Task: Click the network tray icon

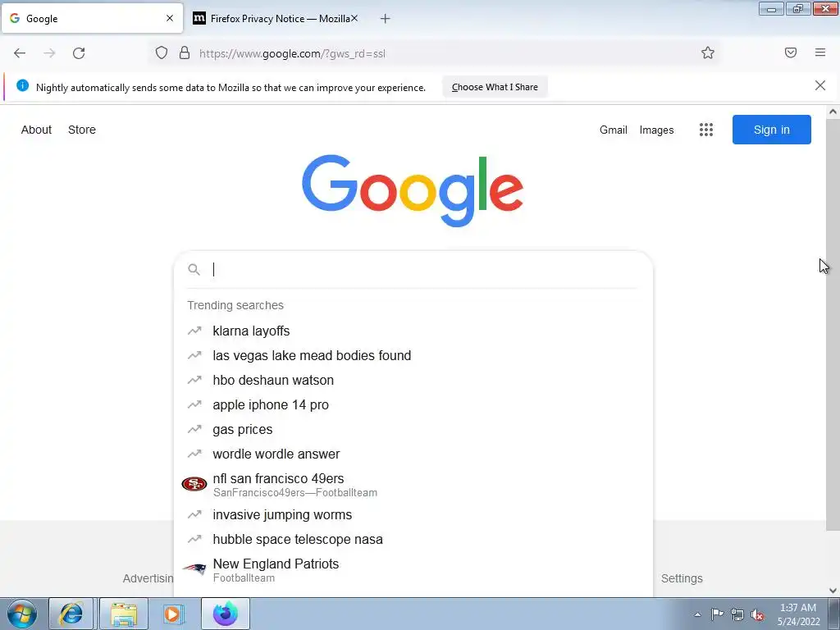Action: 737,614
